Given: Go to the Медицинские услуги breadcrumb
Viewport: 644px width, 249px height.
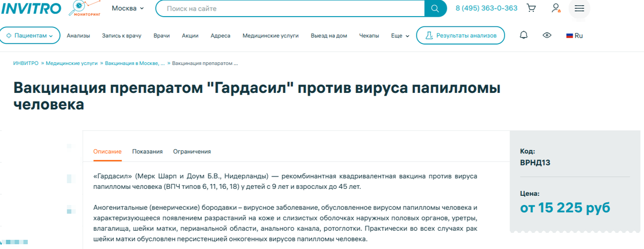Looking at the screenshot, I should [x=72, y=63].
